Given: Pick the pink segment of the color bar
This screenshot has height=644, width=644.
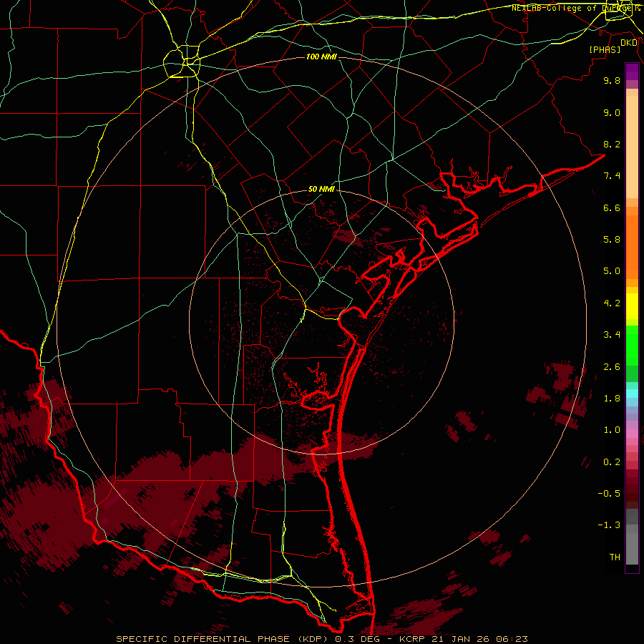Looking at the screenshot, I should (632, 434).
